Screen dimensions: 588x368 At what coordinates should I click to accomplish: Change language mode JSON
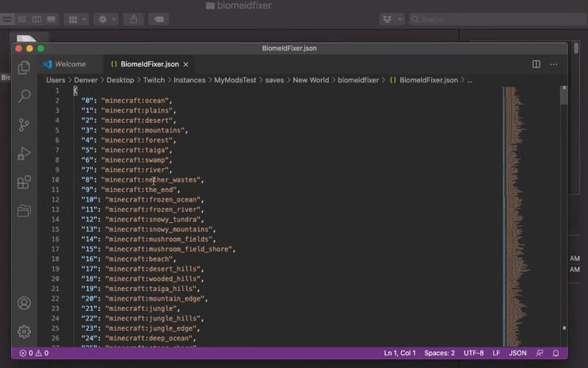click(x=517, y=353)
